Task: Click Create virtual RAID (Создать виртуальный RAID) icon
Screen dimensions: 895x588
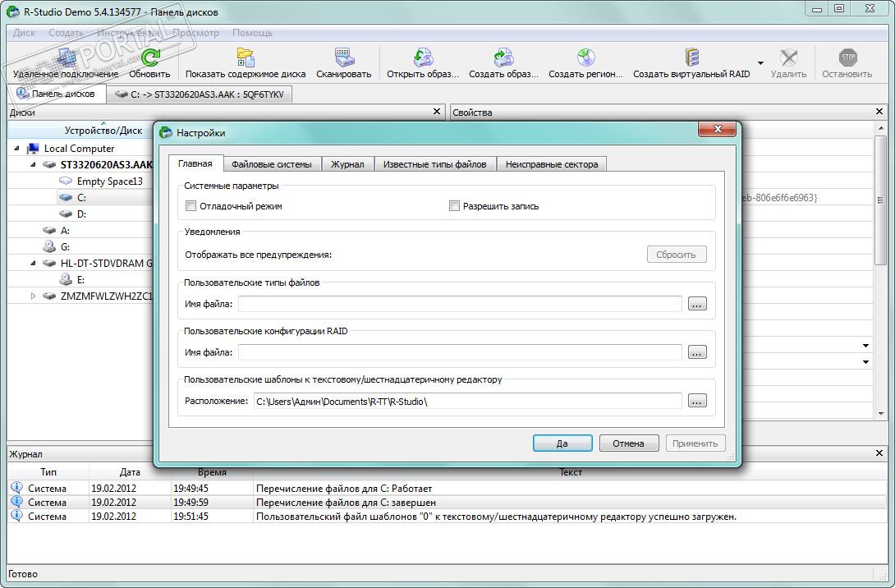Action: click(692, 57)
